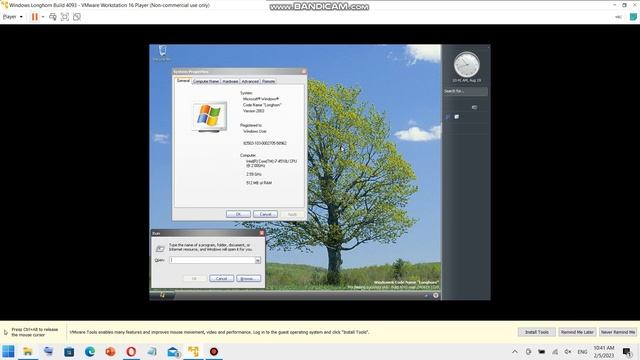Open the Remote tab
This screenshot has width=640, height=360.
[268, 81]
